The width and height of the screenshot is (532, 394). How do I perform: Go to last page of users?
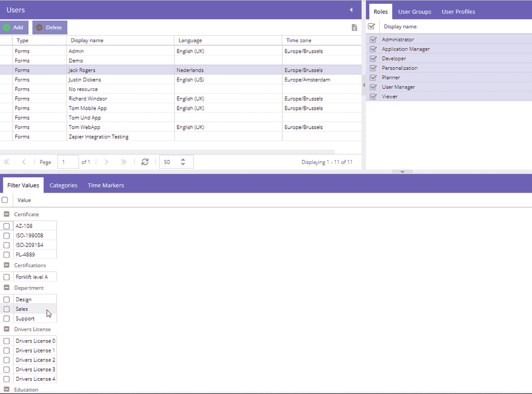(x=123, y=162)
